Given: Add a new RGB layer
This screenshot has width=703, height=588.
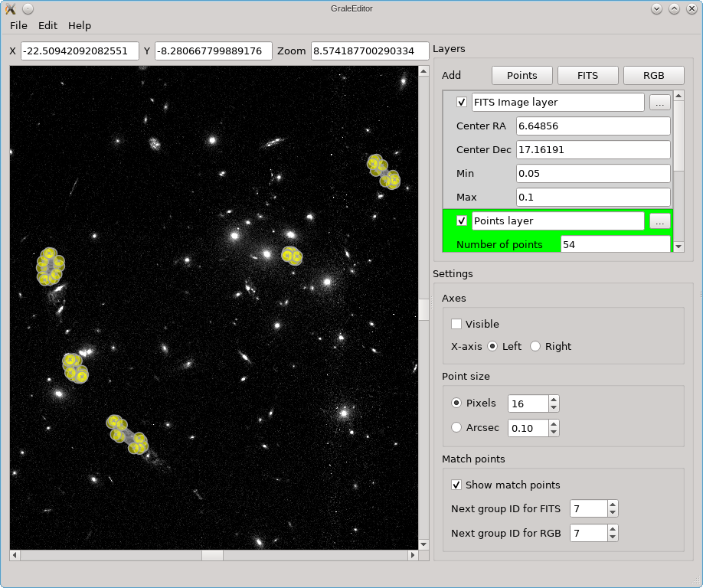Looking at the screenshot, I should click(x=654, y=75).
